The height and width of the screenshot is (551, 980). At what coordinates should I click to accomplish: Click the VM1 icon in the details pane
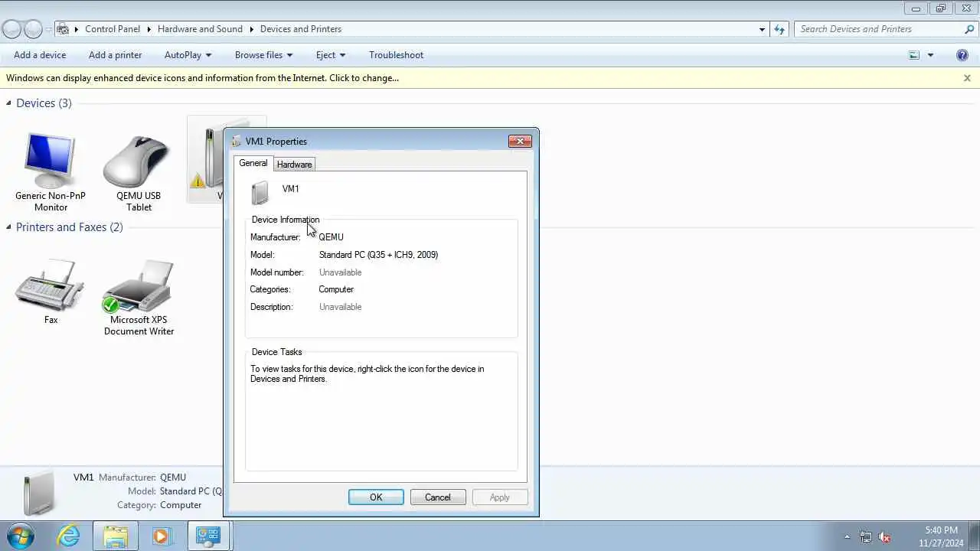pyautogui.click(x=39, y=494)
